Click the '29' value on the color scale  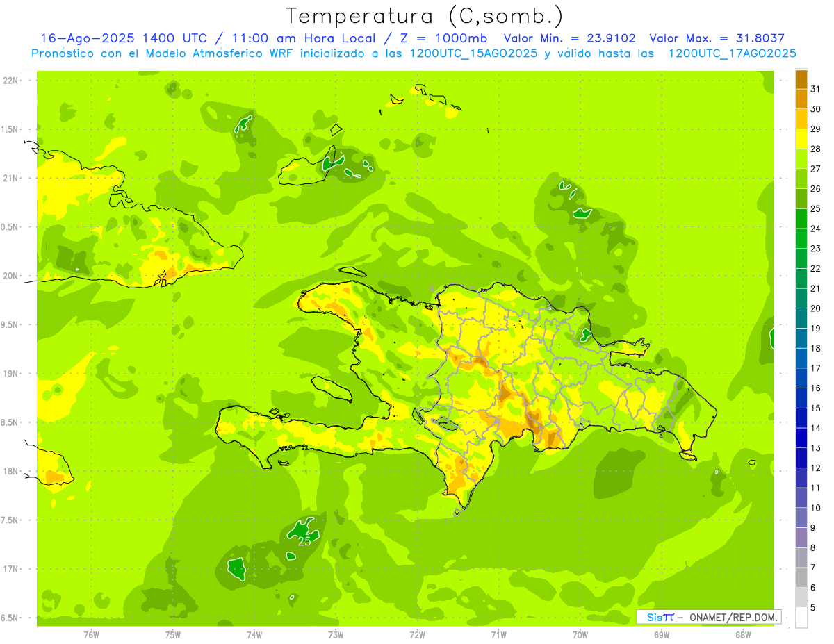tap(816, 129)
